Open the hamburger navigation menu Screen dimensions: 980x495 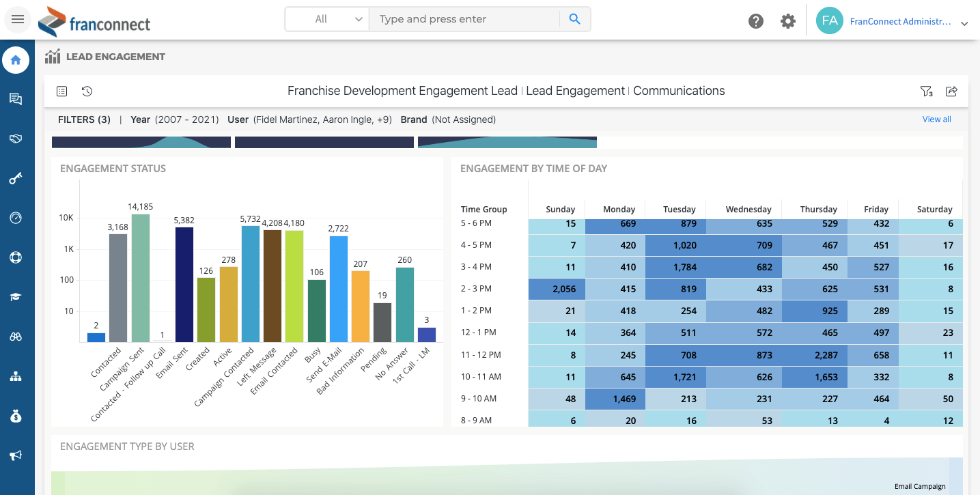click(x=18, y=19)
